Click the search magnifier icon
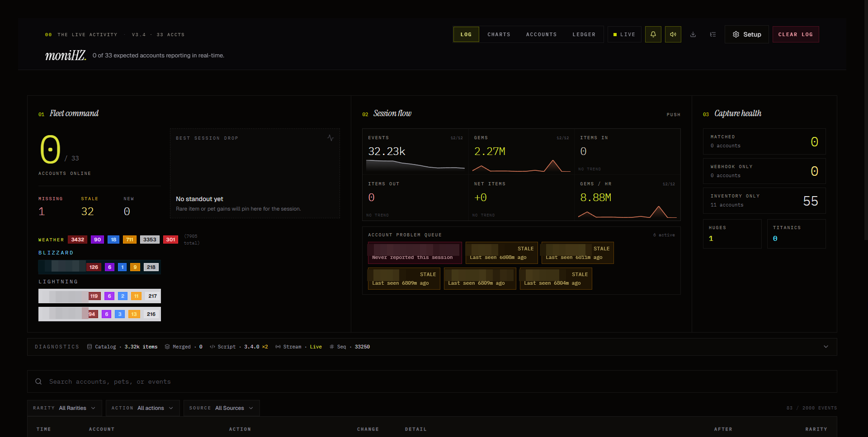 [38, 381]
